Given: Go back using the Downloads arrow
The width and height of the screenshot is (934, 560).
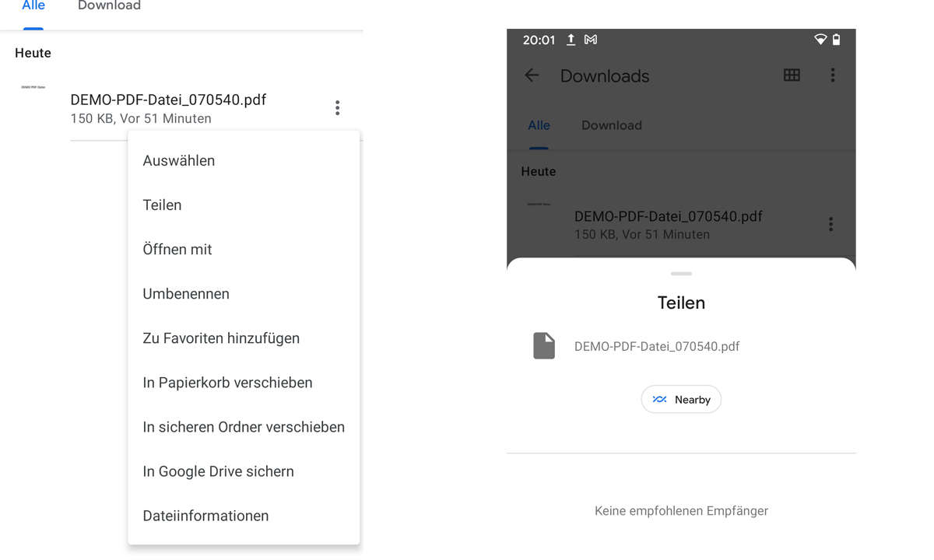Looking at the screenshot, I should (532, 75).
